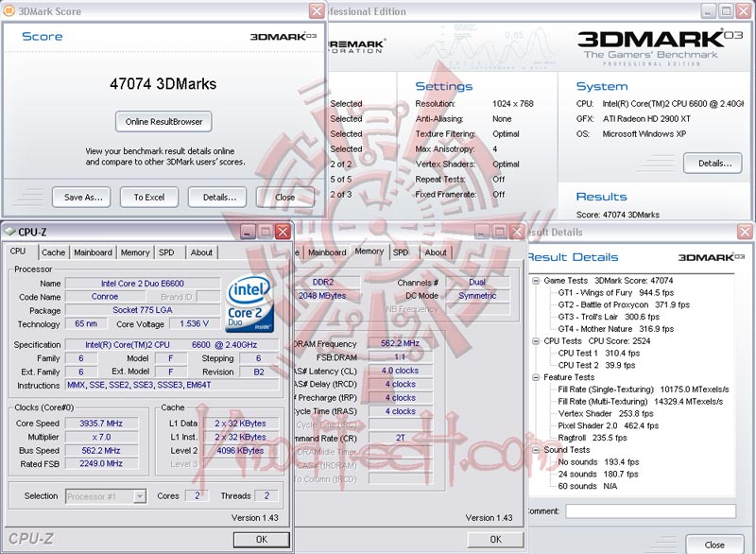Open About tab in front CPU-Z window
756x554 pixels.
pyautogui.click(x=201, y=252)
